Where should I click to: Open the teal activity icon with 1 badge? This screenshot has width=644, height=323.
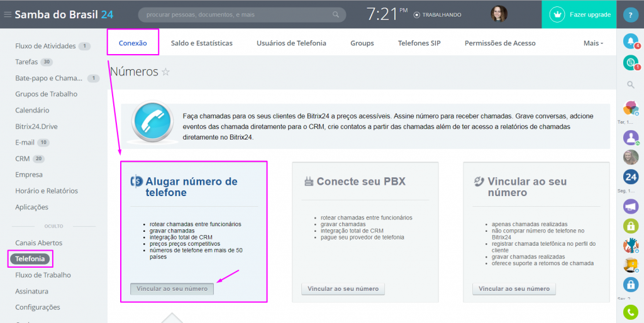(x=631, y=62)
